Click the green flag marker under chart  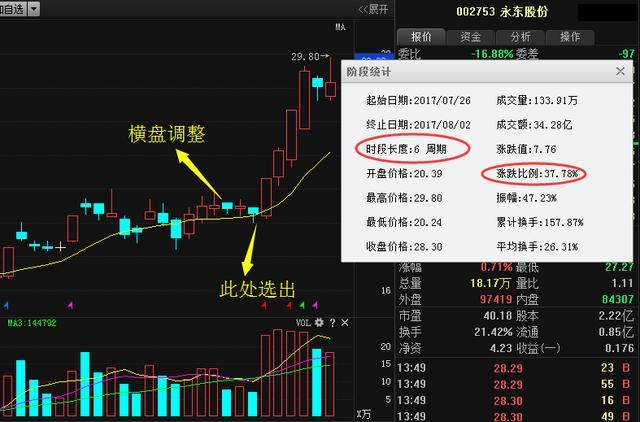302,304
